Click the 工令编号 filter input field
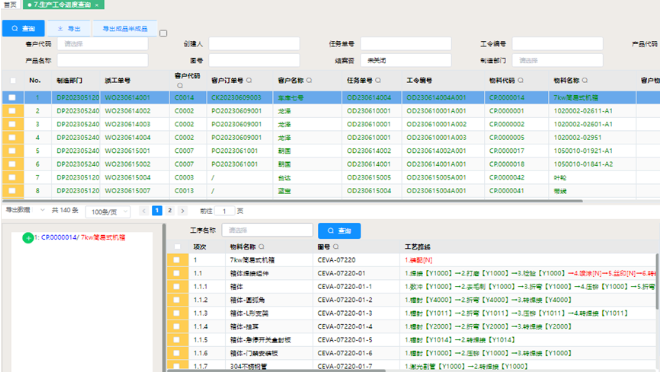This screenshot has width=661, height=375. point(557,44)
